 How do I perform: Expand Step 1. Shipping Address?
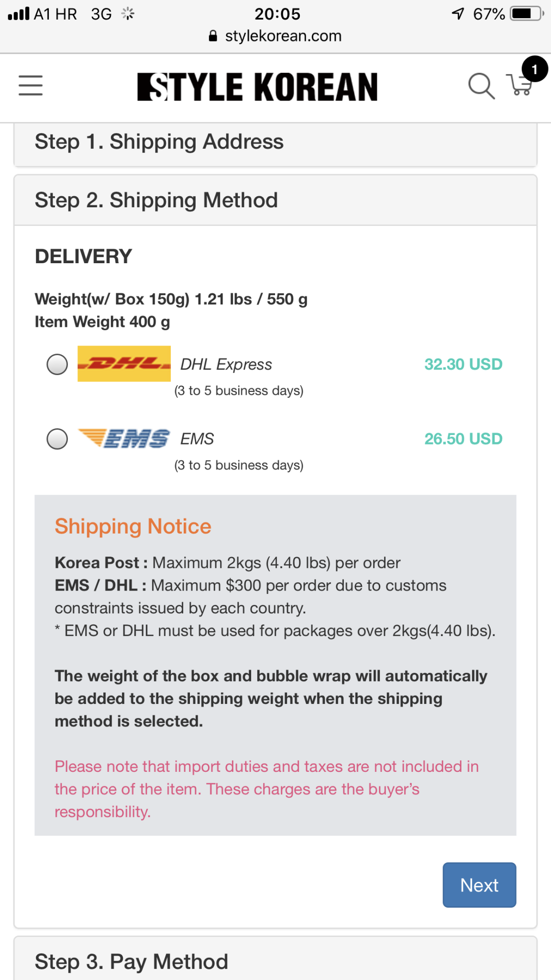(x=159, y=142)
